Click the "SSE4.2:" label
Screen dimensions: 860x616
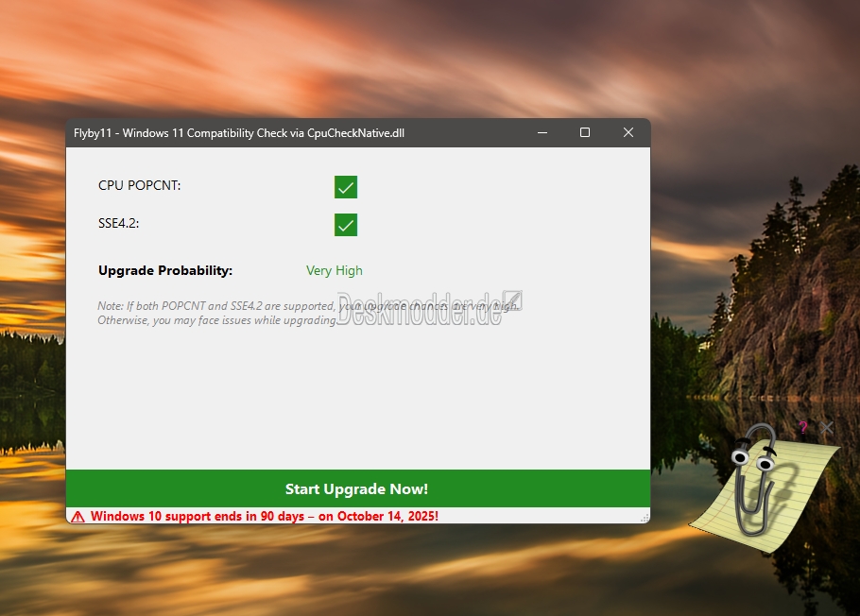point(118,223)
